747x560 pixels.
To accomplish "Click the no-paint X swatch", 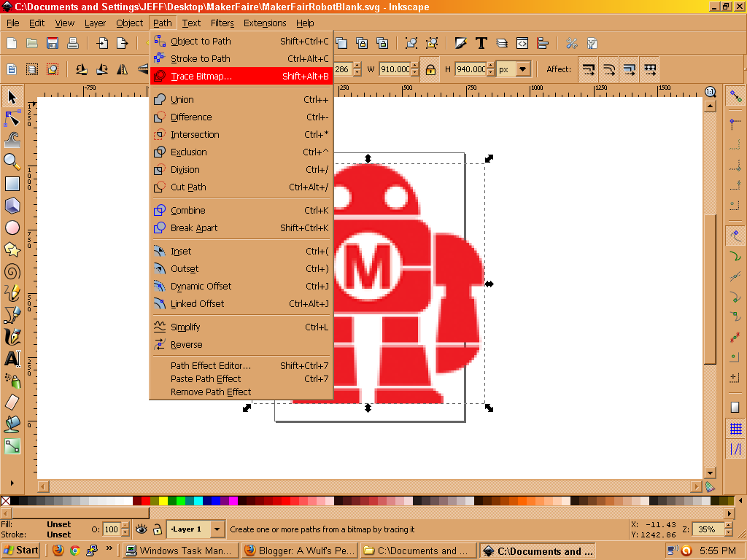I will (5, 500).
